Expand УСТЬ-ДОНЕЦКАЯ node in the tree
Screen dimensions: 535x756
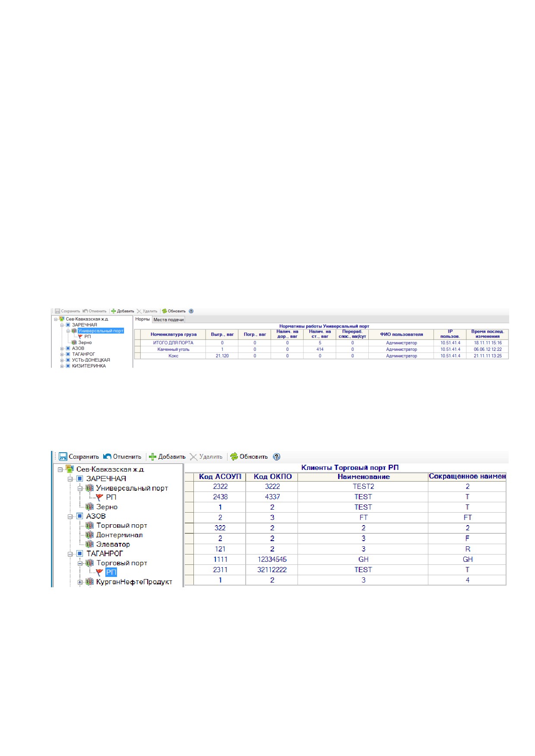pyautogui.click(x=62, y=360)
